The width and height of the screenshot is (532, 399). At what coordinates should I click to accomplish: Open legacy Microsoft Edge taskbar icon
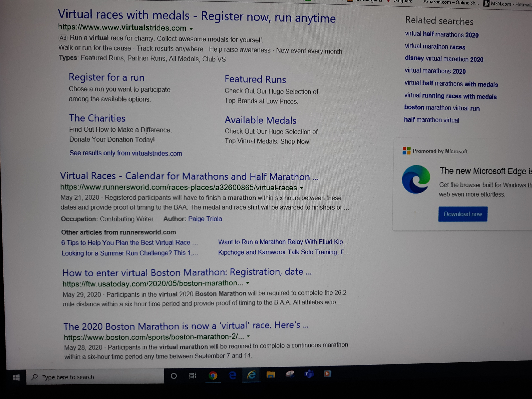point(232,375)
